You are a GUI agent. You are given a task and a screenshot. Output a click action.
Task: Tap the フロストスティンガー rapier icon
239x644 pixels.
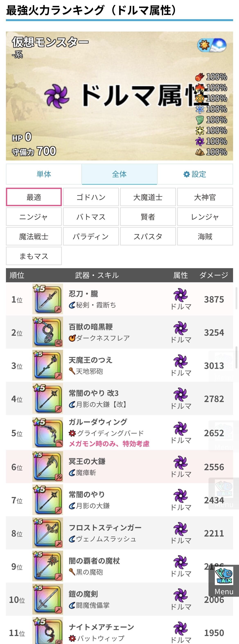tap(47, 533)
